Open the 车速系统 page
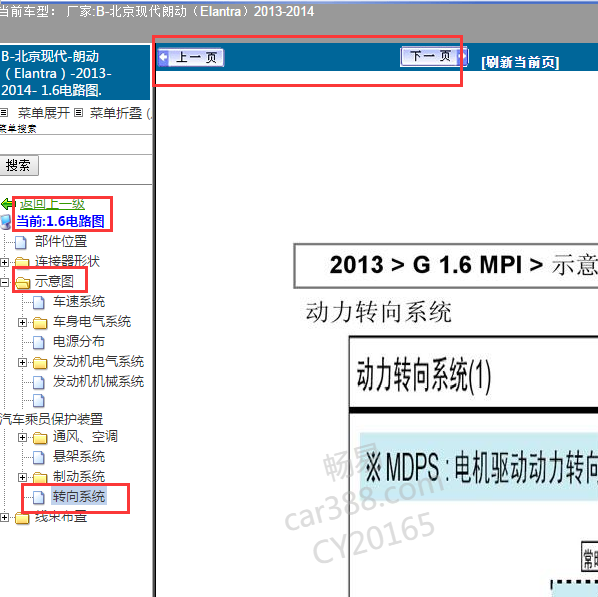This screenshot has width=598, height=597. [x=79, y=301]
